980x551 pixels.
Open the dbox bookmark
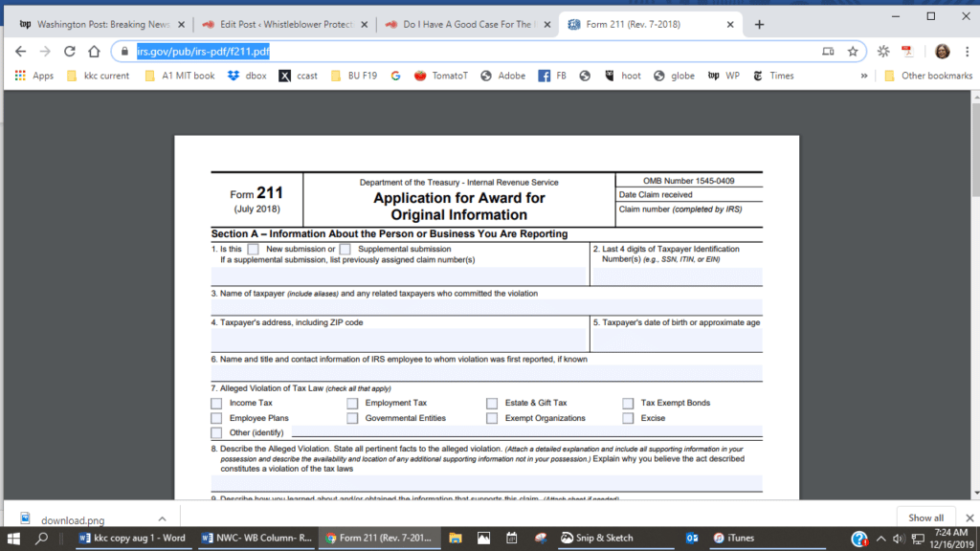pos(252,75)
